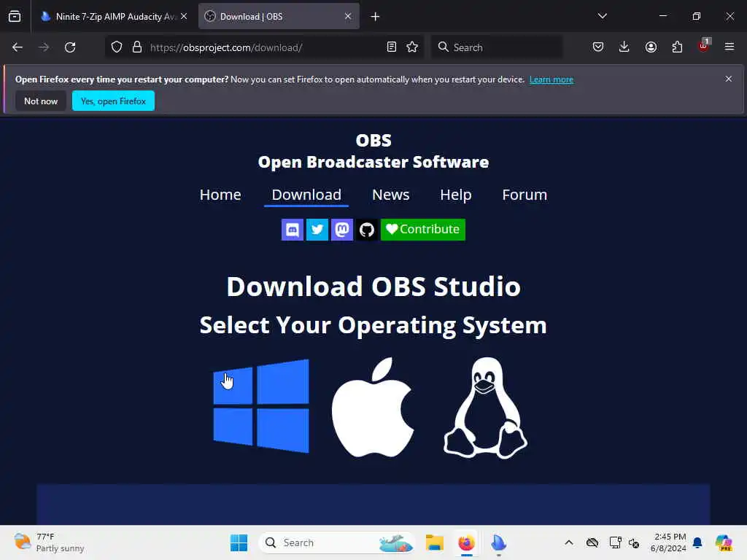Open Firefox View from tab bar
This screenshot has width=747, height=560.
pyautogui.click(x=15, y=17)
